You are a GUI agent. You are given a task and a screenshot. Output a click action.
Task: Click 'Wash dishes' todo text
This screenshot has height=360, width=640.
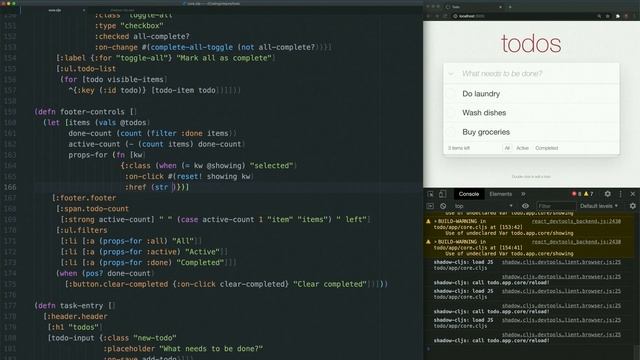(x=484, y=113)
